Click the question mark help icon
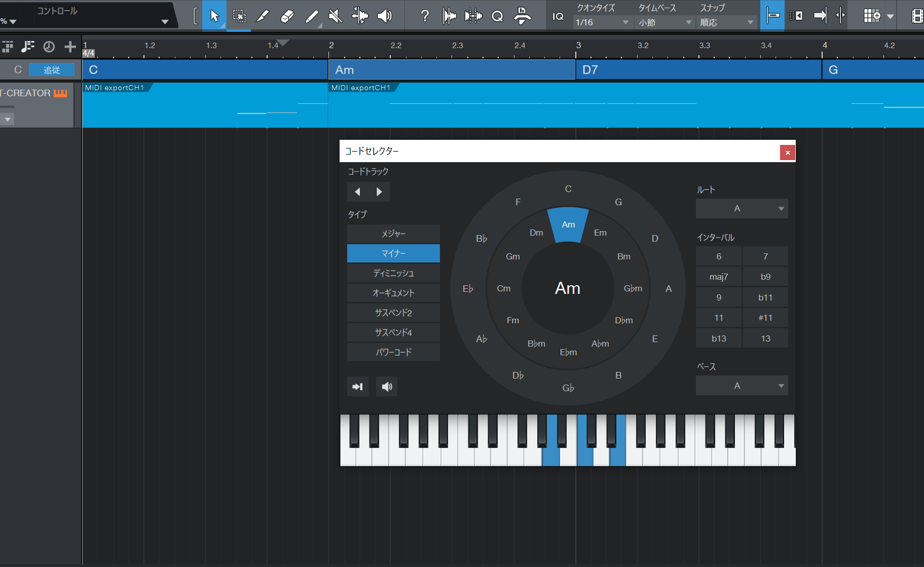The height and width of the screenshot is (567, 924). point(425,16)
